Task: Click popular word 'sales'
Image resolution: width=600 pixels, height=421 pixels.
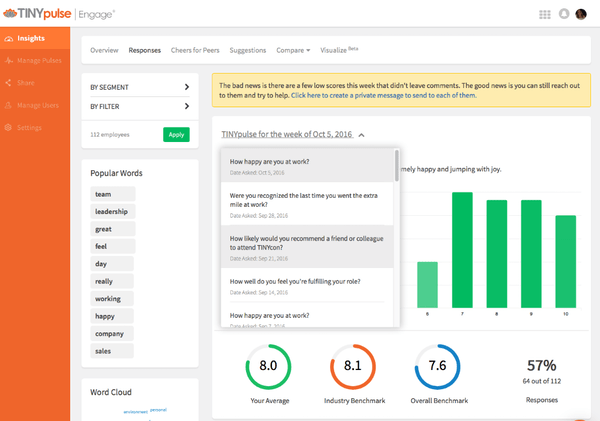Action: coord(112,351)
